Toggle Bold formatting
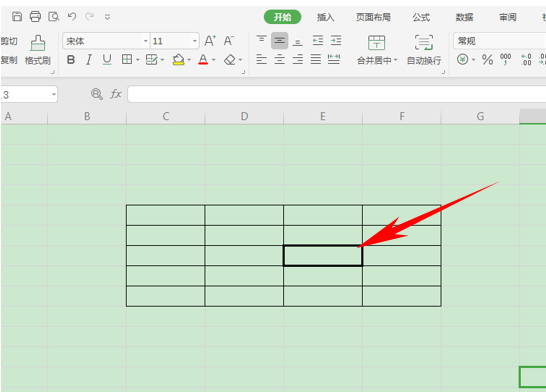Screen dimensions: 546x392 point(71,60)
